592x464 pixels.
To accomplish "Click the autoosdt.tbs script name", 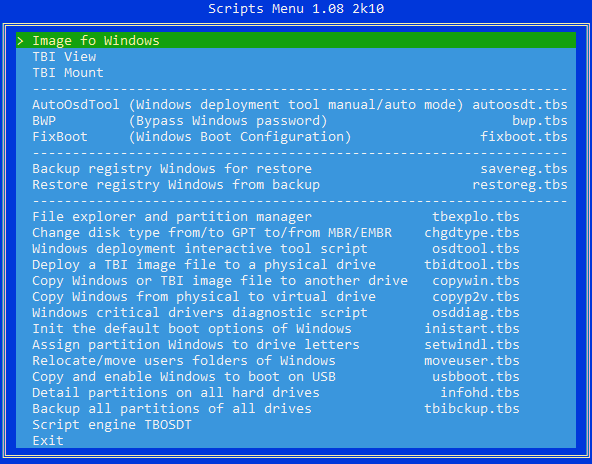I will (520, 105).
